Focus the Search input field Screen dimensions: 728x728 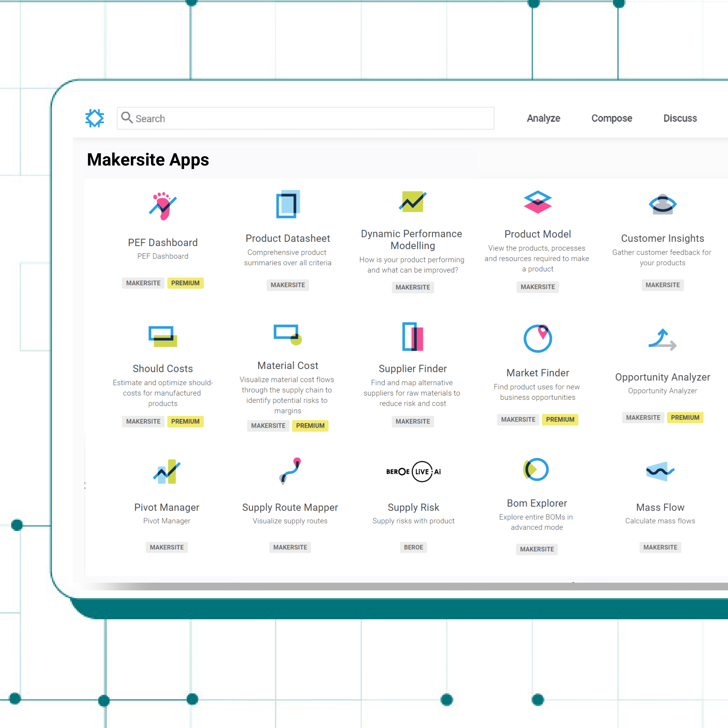point(306,118)
